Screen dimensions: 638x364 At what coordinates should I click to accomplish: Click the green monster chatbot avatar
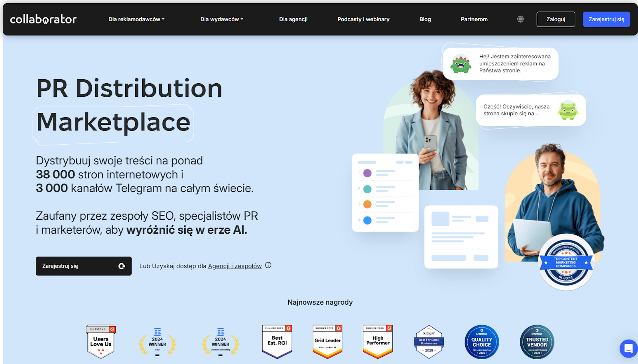(x=461, y=64)
